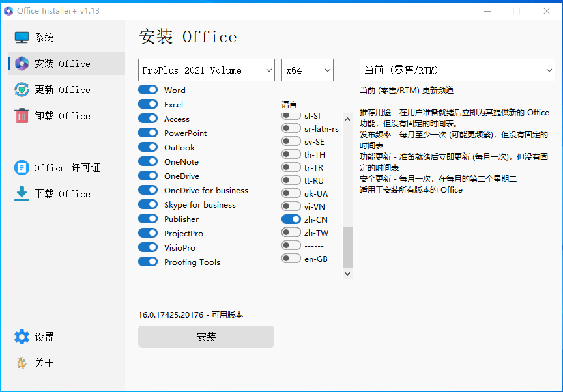The width and height of the screenshot is (563, 392).
Task: Switch off ProjectPro
Action: (x=148, y=233)
